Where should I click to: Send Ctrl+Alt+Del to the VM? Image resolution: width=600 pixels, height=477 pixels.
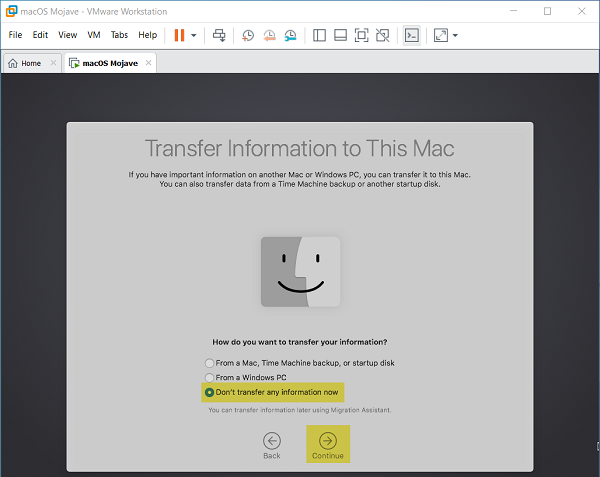[x=219, y=36]
